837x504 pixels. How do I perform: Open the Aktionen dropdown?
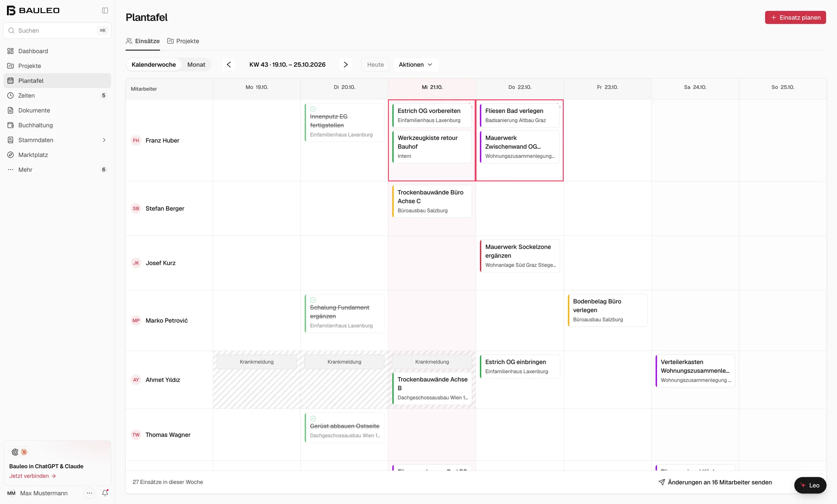pyautogui.click(x=416, y=65)
